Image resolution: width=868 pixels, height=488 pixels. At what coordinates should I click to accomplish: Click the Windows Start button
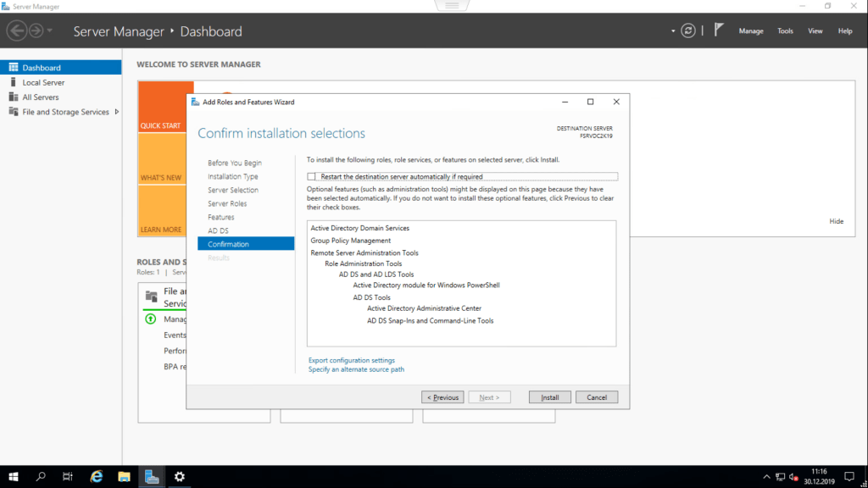[14, 477]
